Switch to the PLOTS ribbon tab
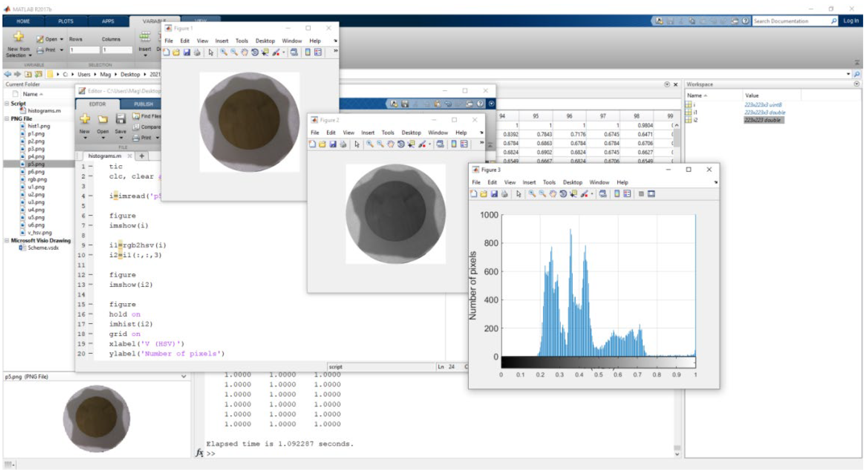The width and height of the screenshot is (868, 474). tap(65, 21)
